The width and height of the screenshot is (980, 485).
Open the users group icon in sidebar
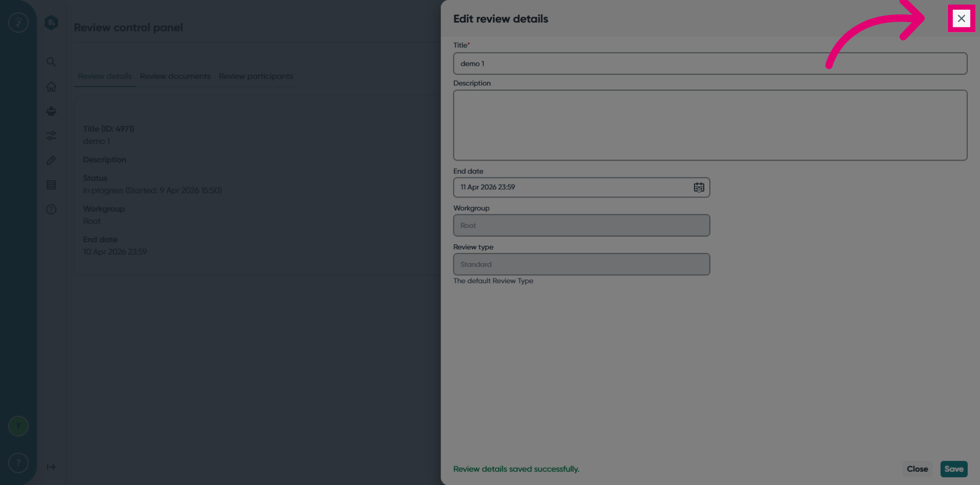51,111
